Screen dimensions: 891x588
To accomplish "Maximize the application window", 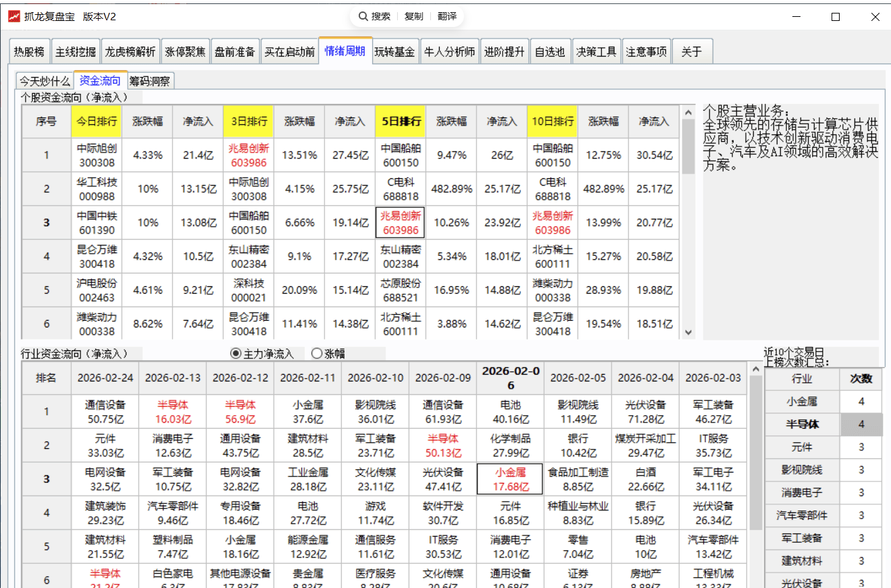I will [836, 17].
